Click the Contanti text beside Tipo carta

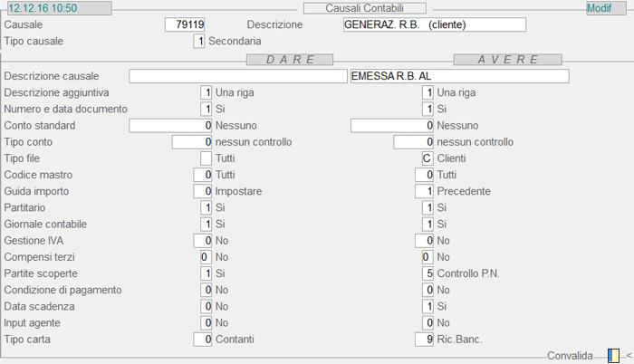point(235,340)
